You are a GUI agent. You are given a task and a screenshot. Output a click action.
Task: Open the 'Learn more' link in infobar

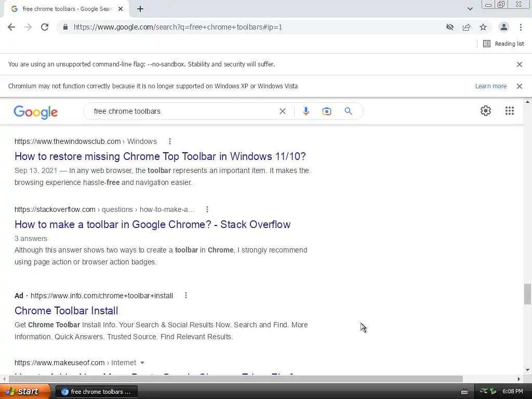[x=490, y=86]
